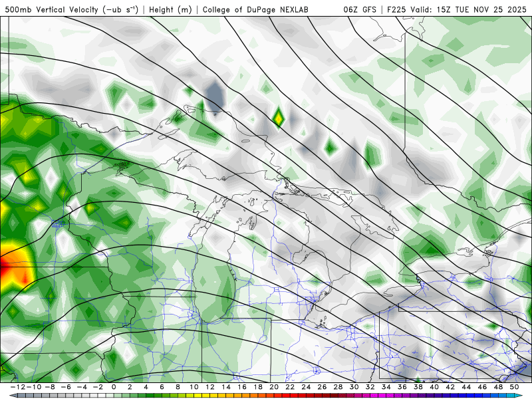
Task: Click the "-6" color scale label
Action: 65,387
